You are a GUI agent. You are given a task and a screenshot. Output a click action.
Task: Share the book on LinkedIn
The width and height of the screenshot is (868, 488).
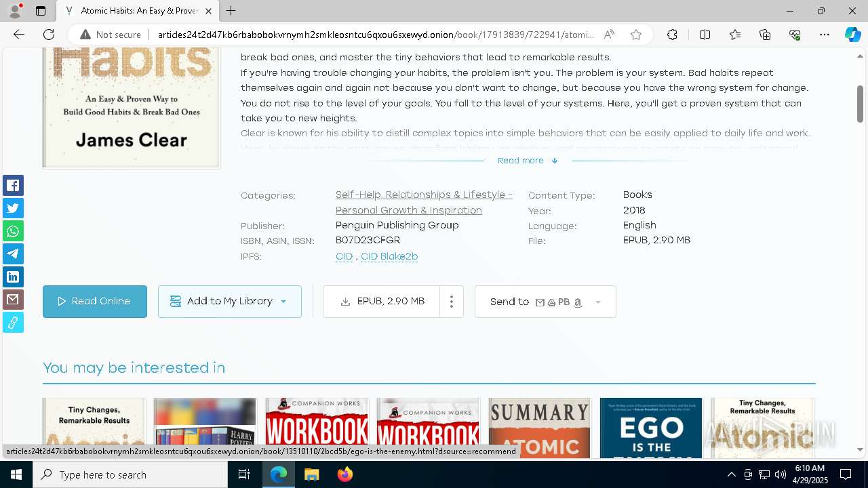tap(13, 277)
